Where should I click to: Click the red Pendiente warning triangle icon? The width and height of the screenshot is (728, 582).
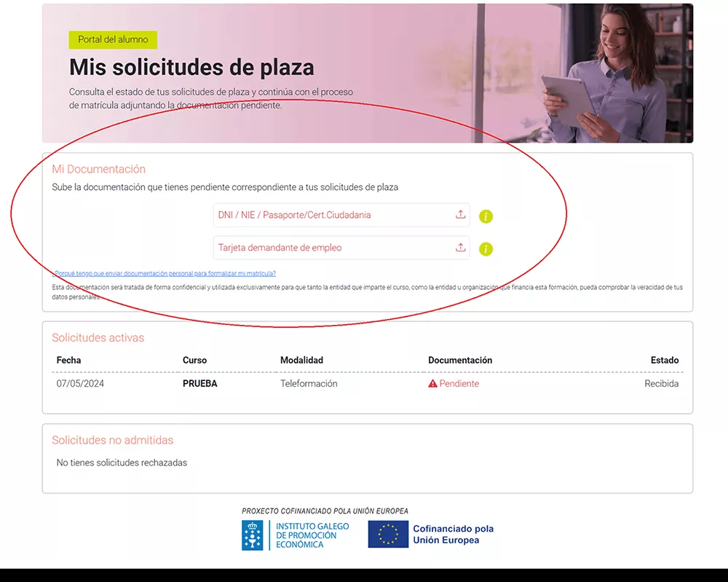tap(432, 383)
